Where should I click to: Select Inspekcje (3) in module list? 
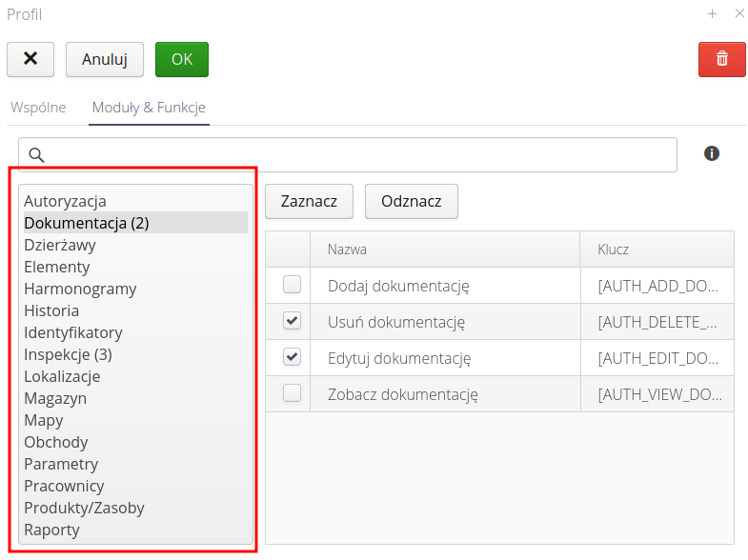[68, 354]
